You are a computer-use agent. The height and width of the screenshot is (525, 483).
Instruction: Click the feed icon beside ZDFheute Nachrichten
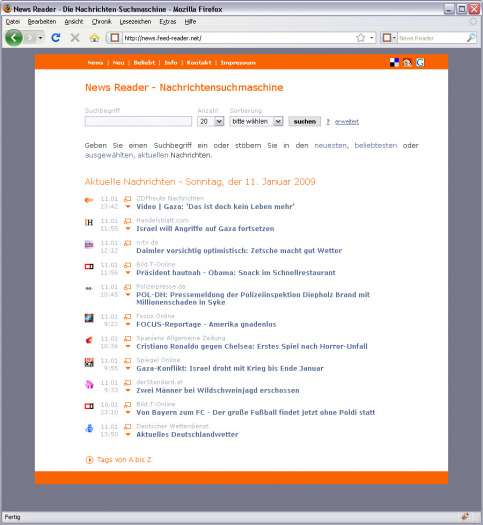coord(128,199)
